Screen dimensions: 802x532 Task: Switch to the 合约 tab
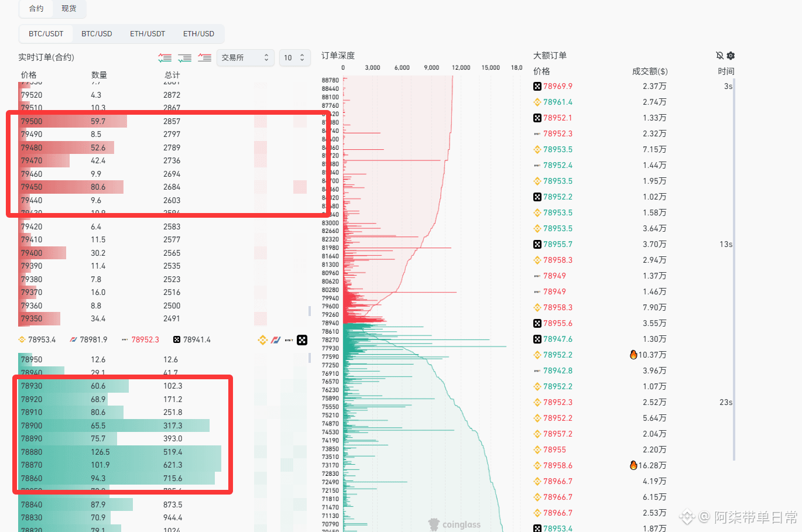coord(36,8)
